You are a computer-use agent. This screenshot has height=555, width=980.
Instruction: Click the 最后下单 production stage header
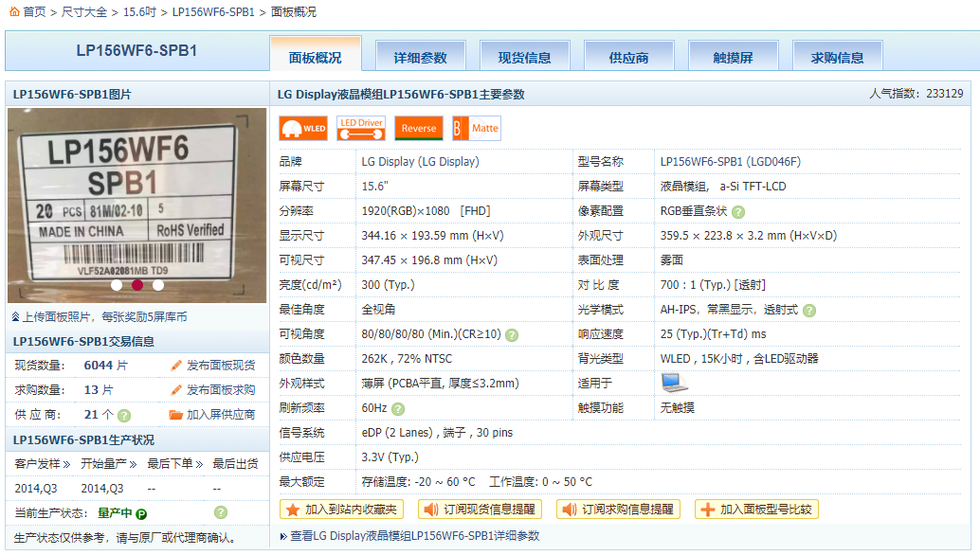click(170, 464)
